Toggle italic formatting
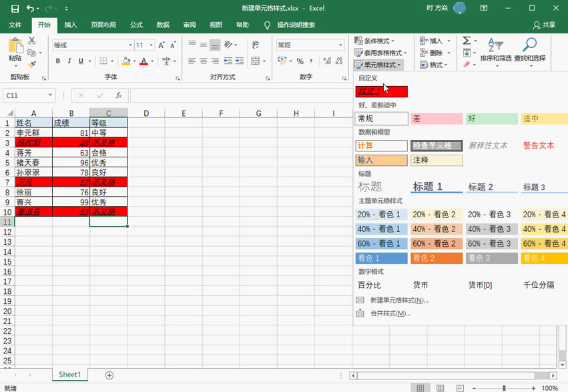The width and height of the screenshot is (568, 392). click(70, 61)
